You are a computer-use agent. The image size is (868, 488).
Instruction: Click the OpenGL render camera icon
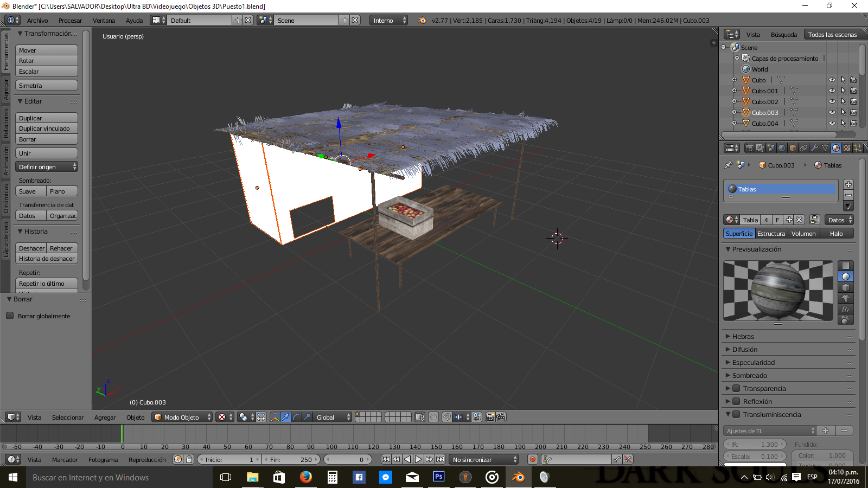coord(490,417)
